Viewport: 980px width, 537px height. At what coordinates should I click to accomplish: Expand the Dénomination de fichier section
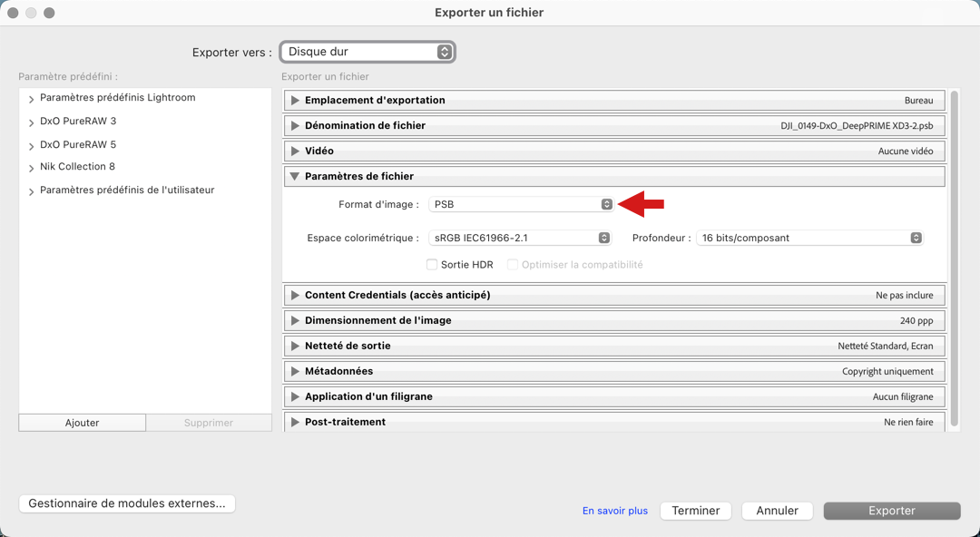(295, 126)
